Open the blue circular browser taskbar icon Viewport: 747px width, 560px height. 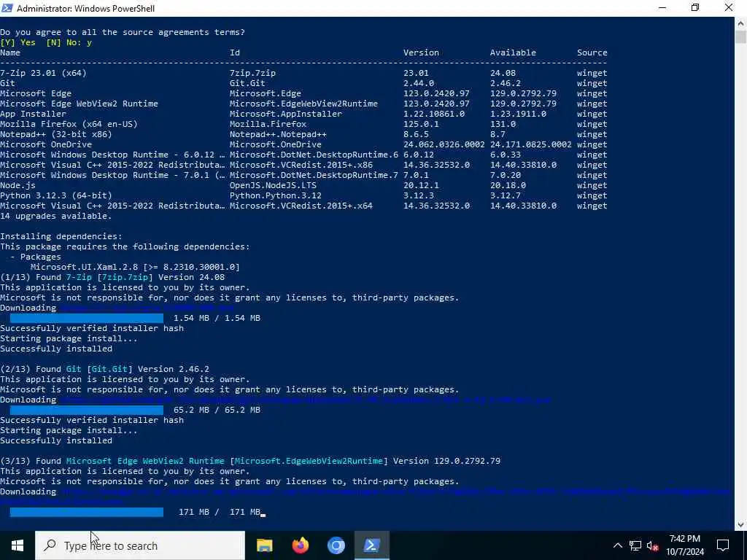tap(336, 545)
